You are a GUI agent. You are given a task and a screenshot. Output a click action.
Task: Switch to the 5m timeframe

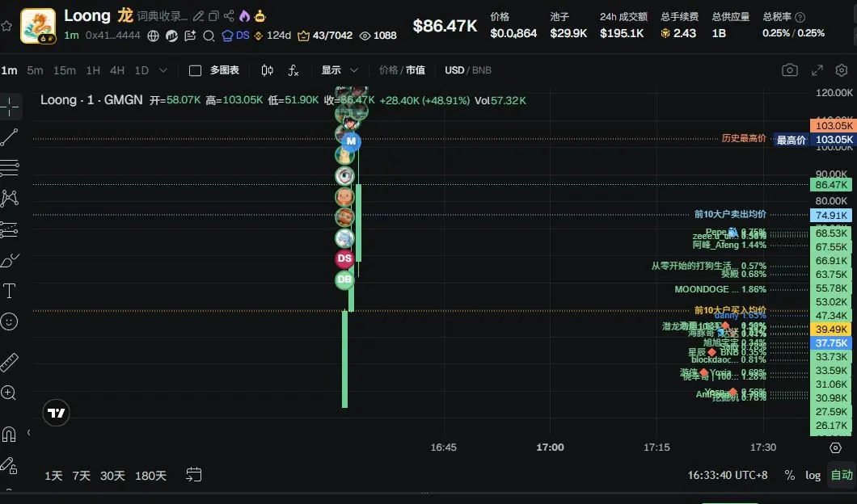35,70
